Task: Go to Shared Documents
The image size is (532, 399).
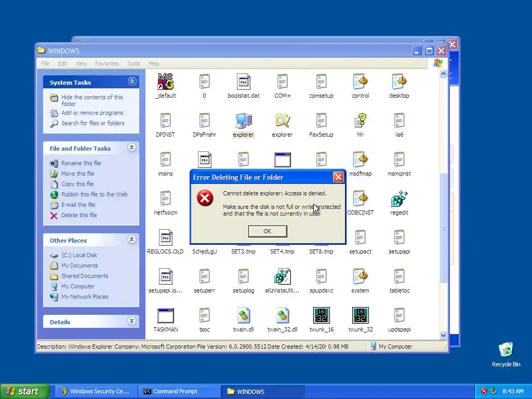Action: coord(85,276)
